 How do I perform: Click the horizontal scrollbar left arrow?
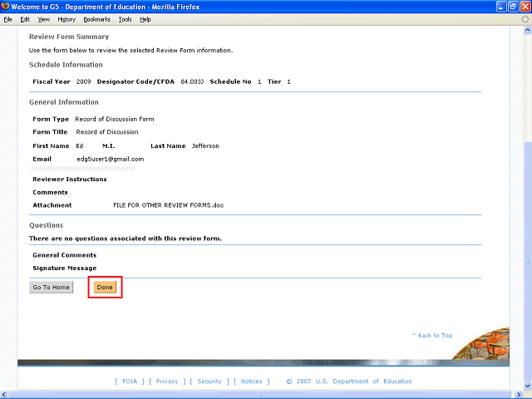(x=4, y=395)
